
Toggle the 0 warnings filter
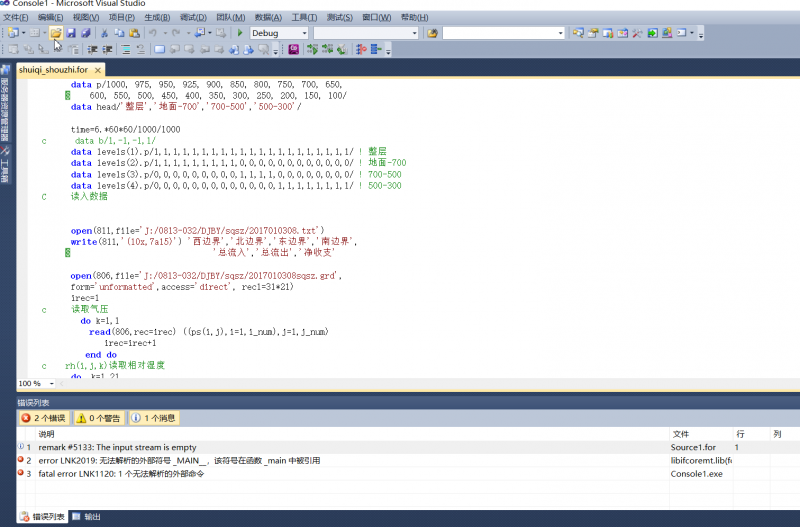click(100, 418)
